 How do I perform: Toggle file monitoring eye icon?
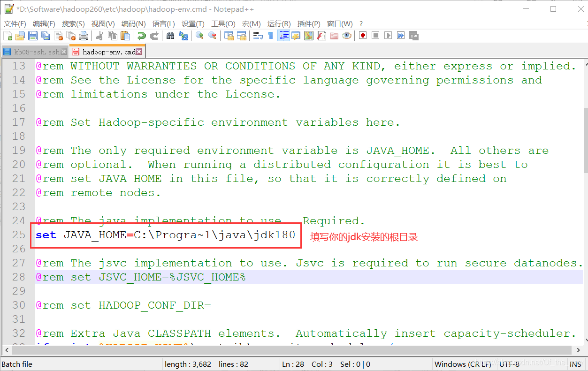tap(346, 36)
